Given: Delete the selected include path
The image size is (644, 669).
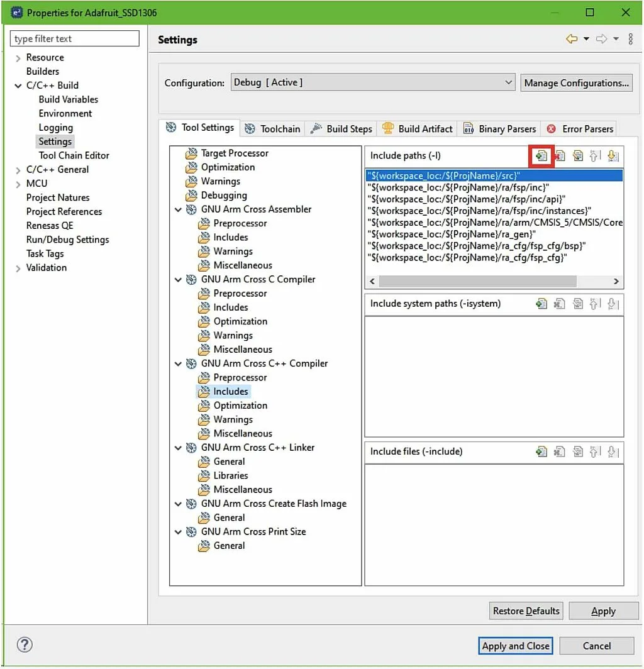Looking at the screenshot, I should [559, 155].
